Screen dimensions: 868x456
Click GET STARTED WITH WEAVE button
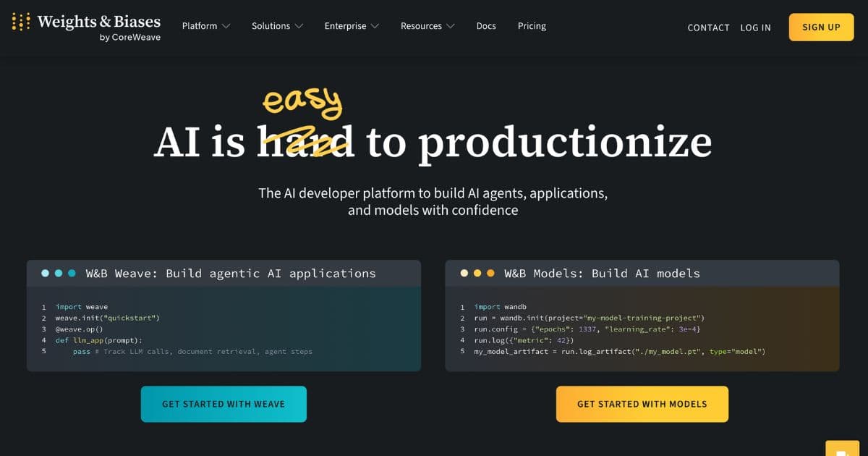pyautogui.click(x=224, y=404)
